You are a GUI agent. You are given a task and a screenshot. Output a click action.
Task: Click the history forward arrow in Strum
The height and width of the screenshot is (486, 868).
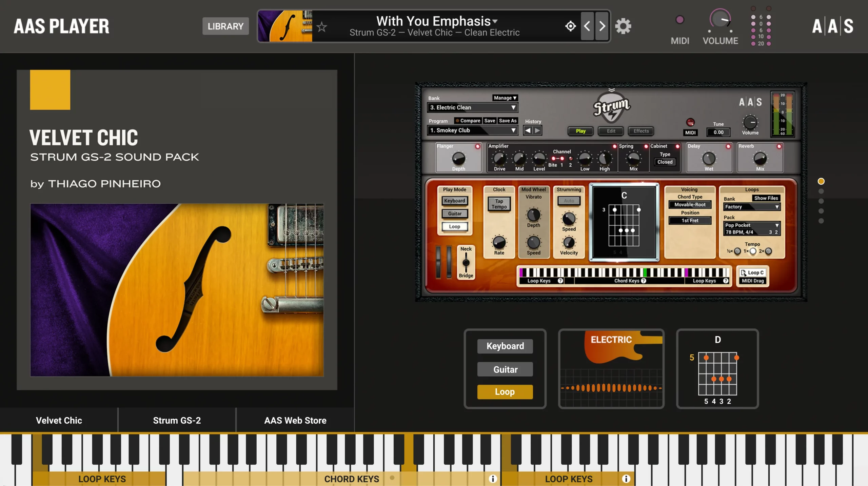537,130
